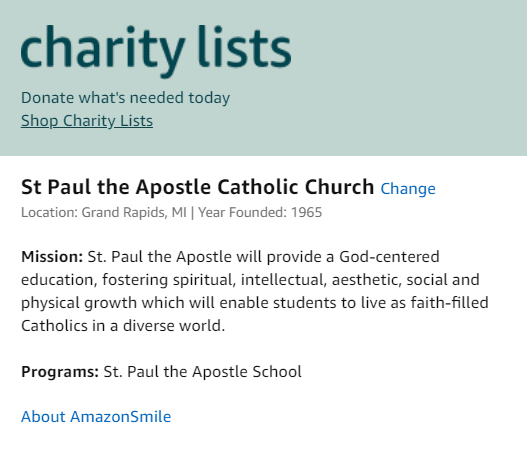
Task: Click the "education, fostering spiritual" mission line
Action: pos(128,280)
